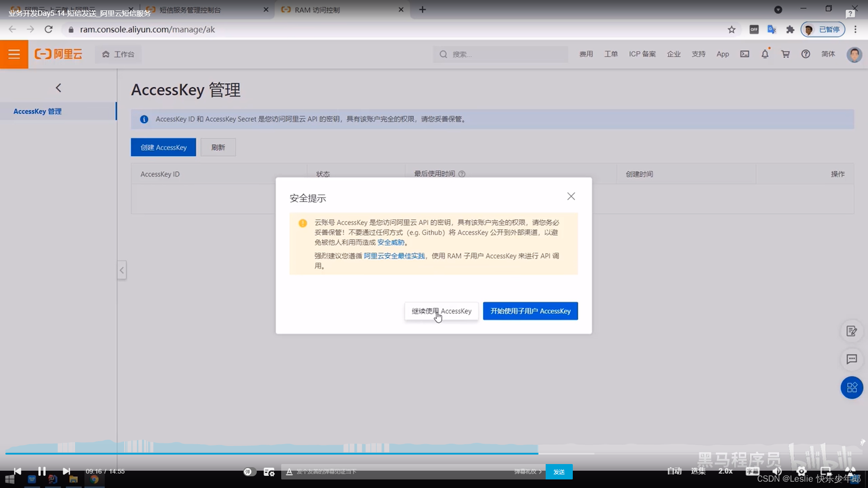Open File Explorer from taskbar
This screenshot has width=868, height=488.
pyautogui.click(x=73, y=479)
